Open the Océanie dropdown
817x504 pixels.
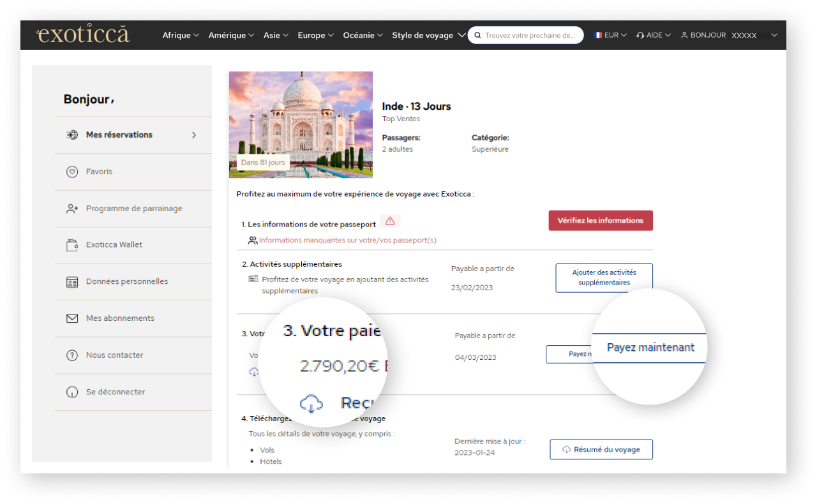(x=363, y=35)
